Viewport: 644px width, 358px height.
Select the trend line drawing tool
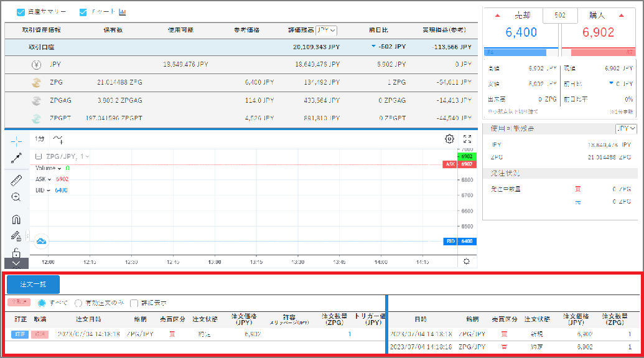click(16, 158)
